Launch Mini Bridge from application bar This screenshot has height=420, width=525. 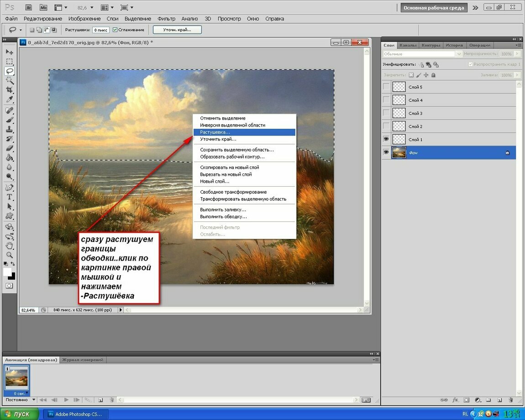(43, 7)
